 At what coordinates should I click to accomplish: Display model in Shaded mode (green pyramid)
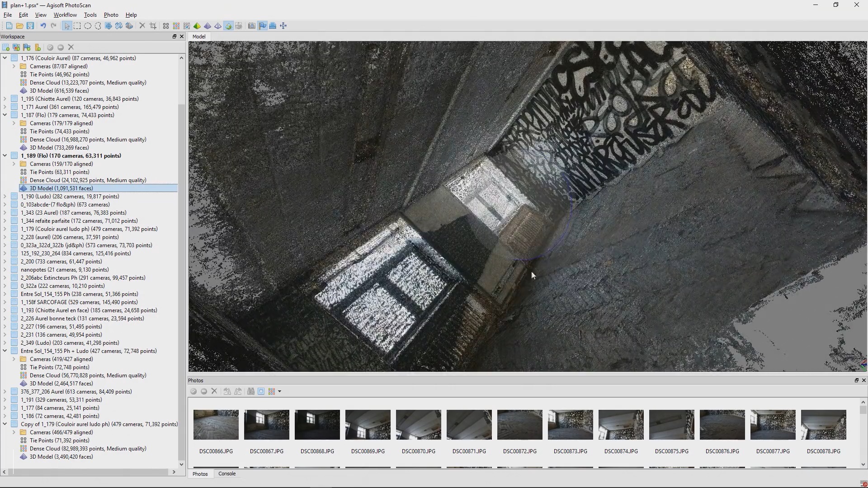coord(197,26)
